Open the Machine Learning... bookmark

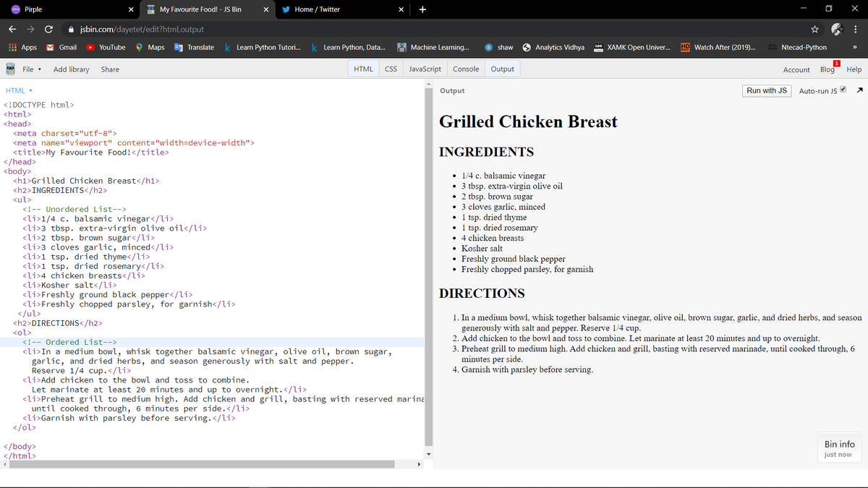click(x=433, y=47)
